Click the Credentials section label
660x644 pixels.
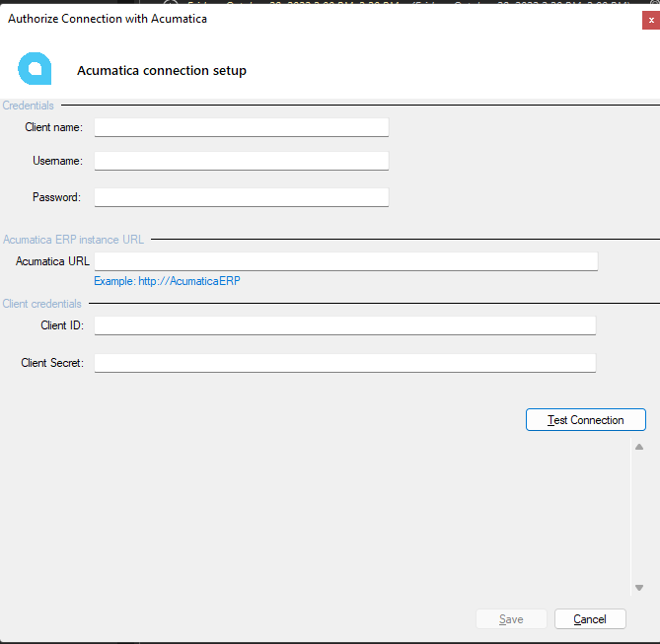(x=29, y=106)
